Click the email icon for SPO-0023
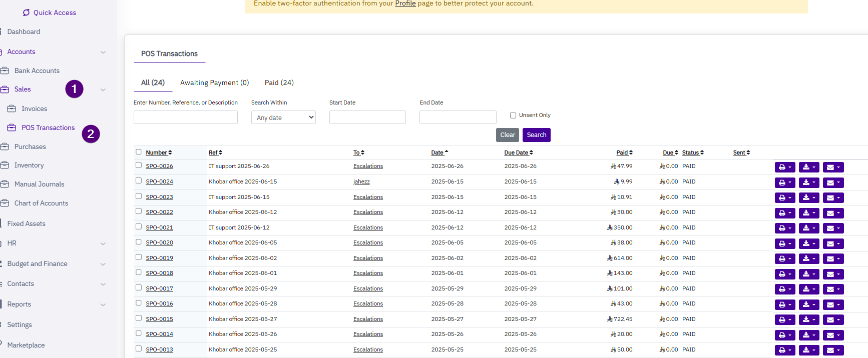Viewport: 868px width, 358px height. pos(833,198)
